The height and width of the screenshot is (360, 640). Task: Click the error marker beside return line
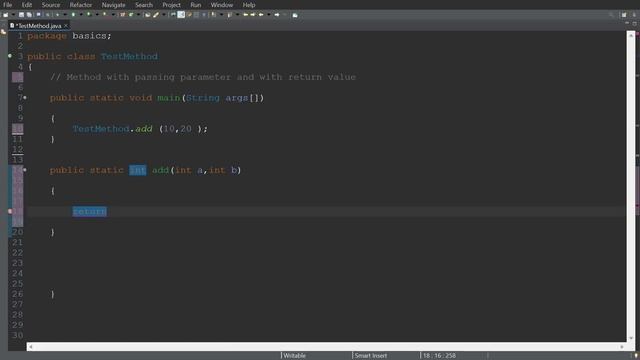point(10,211)
